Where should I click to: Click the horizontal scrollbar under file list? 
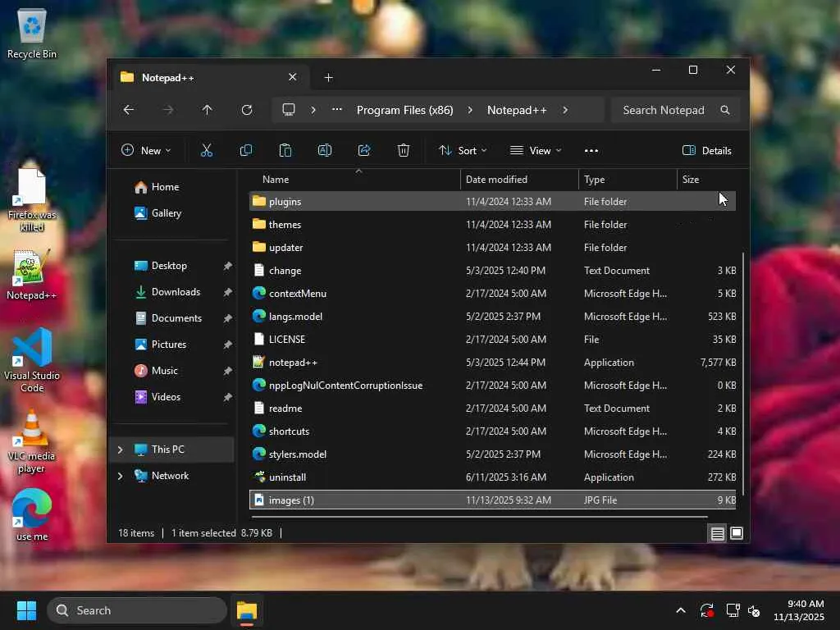tap(479, 517)
